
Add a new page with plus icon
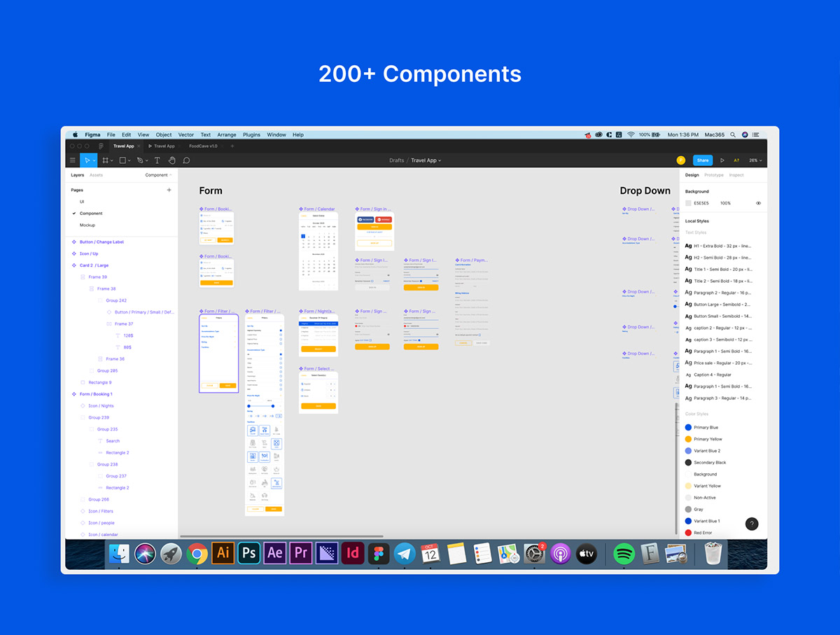click(x=169, y=190)
